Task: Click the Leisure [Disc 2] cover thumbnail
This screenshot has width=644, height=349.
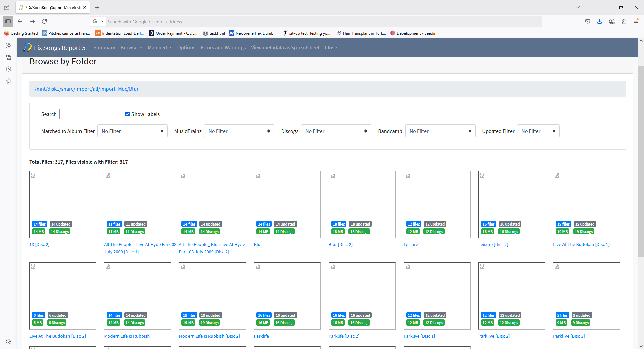Action: point(512,205)
